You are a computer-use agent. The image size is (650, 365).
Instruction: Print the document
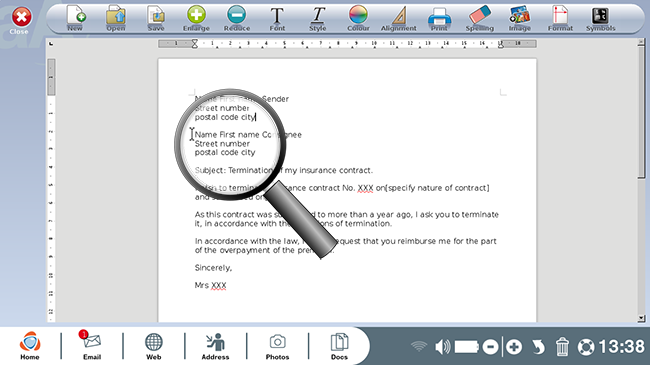pos(439,19)
